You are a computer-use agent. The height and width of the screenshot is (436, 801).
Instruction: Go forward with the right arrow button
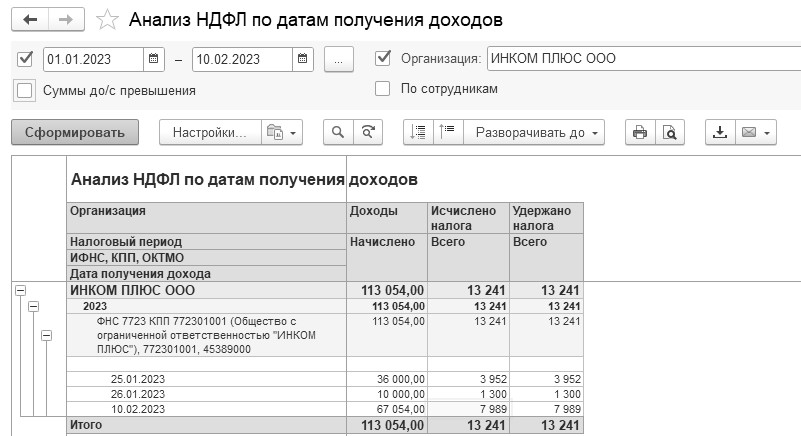coord(66,20)
